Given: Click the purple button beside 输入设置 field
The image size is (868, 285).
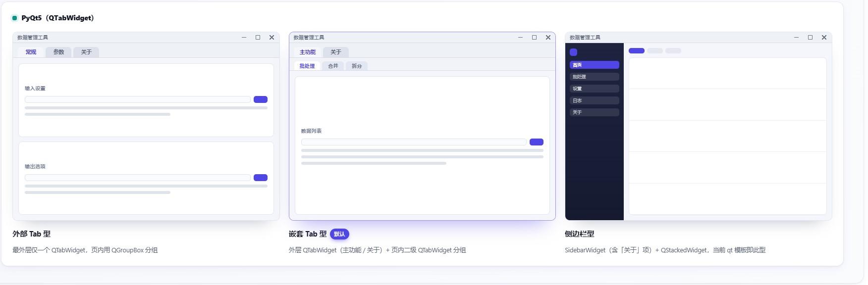Looking at the screenshot, I should (261, 99).
